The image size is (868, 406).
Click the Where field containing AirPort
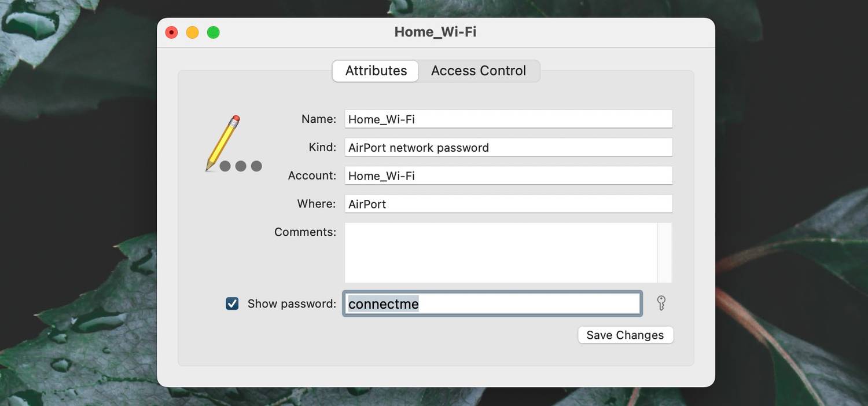point(508,204)
